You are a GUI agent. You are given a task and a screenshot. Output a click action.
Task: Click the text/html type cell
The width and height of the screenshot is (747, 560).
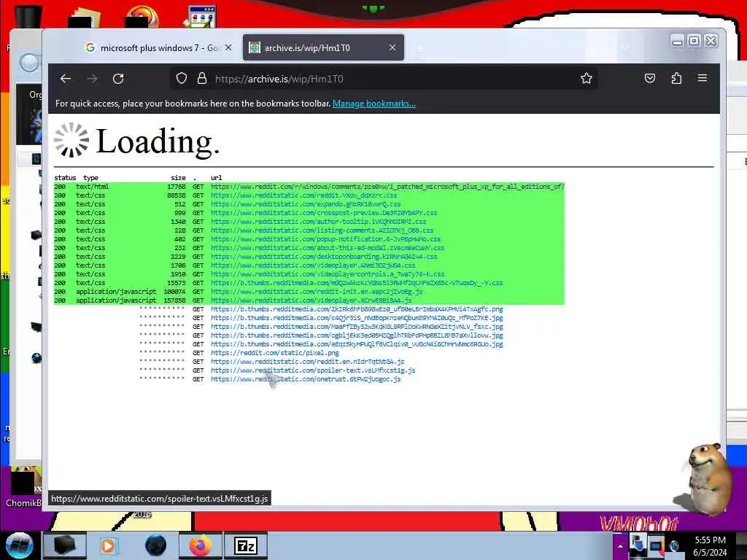pyautogui.click(x=92, y=187)
